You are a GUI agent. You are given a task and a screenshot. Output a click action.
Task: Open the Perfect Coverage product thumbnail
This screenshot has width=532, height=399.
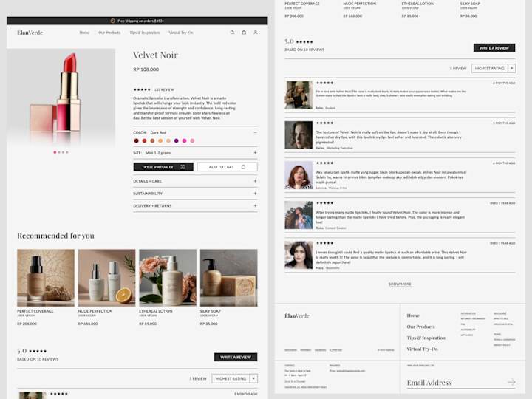pyautogui.click(x=46, y=278)
